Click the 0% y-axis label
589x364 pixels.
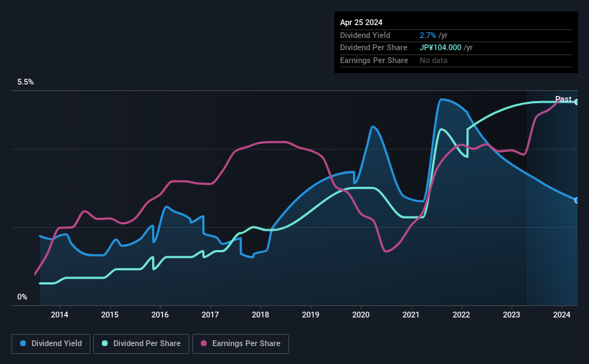pyautogui.click(x=22, y=297)
